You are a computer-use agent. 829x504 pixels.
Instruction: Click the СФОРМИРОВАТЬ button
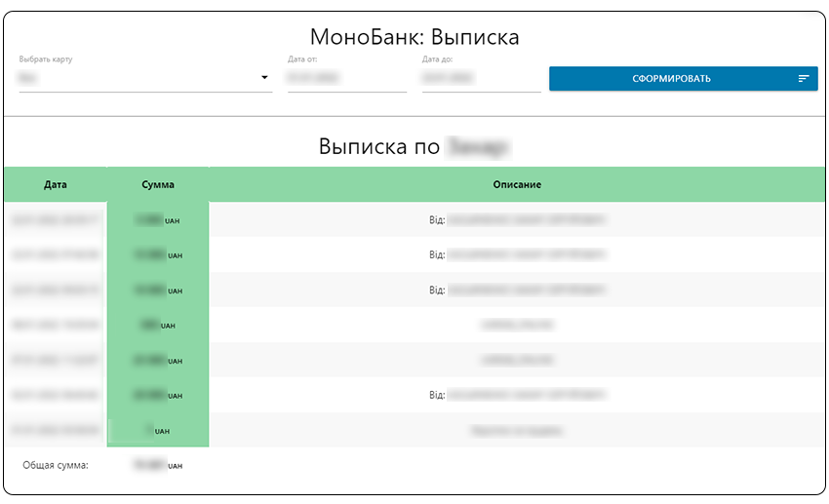[x=683, y=79]
